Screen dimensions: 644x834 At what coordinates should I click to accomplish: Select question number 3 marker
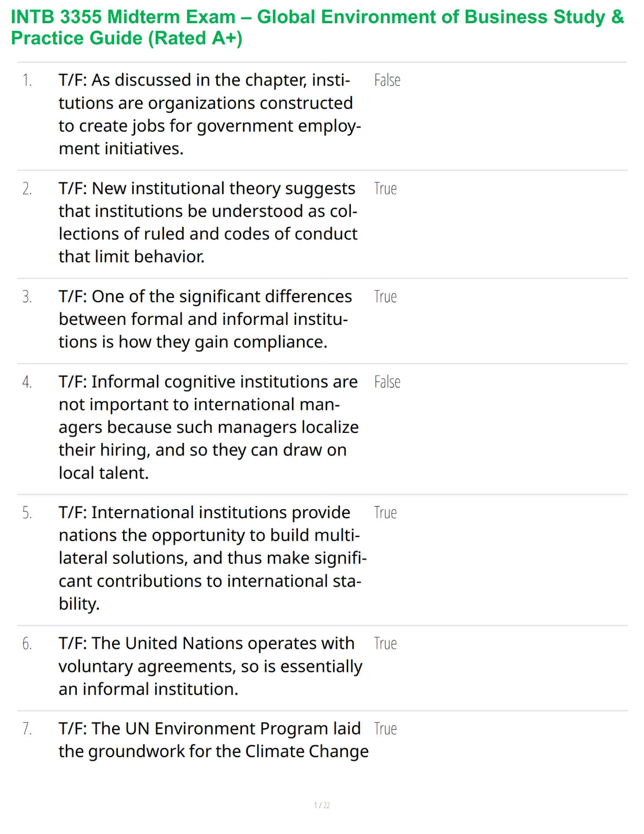tap(27, 297)
